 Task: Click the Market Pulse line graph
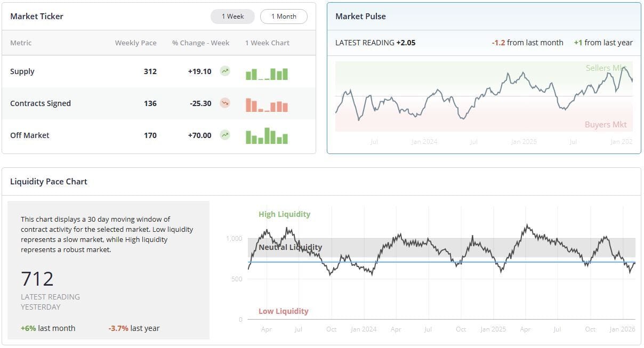484,96
